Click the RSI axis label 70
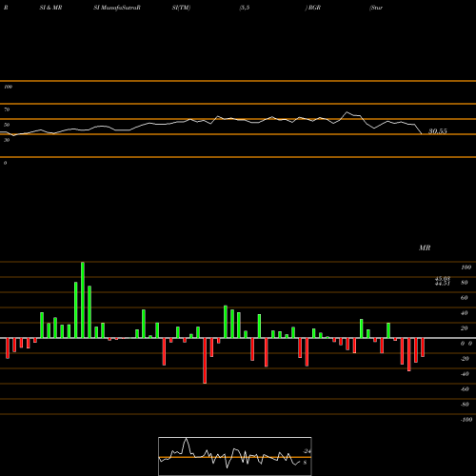Image resolution: width=476 pixels, height=476 pixels. click(x=7, y=109)
